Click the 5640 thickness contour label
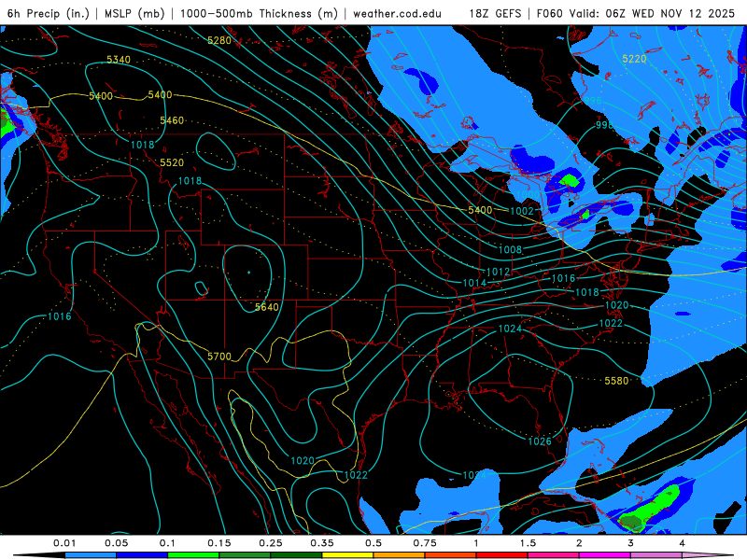Image resolution: width=747 pixels, height=560 pixels. [266, 307]
